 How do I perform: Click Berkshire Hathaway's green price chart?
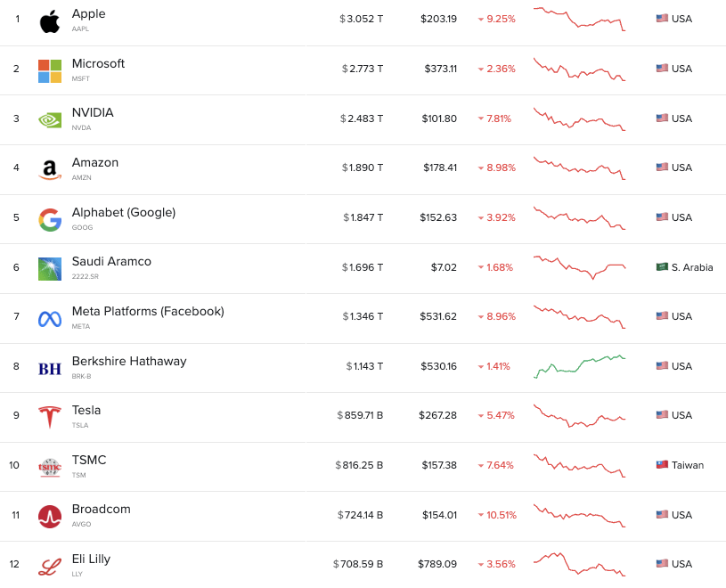pos(580,367)
